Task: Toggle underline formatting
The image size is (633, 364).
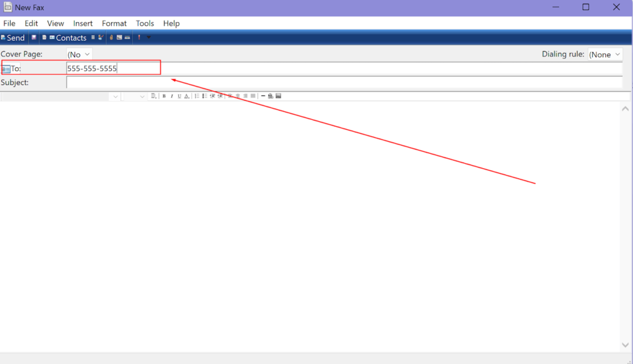Action: (179, 96)
